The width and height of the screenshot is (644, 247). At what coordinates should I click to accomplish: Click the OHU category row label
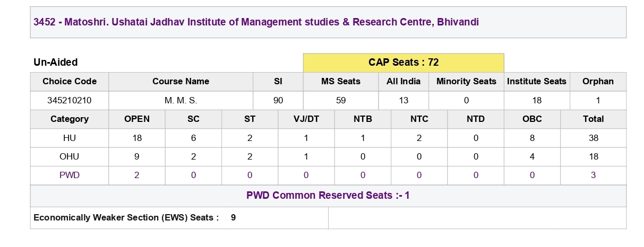coord(70,156)
